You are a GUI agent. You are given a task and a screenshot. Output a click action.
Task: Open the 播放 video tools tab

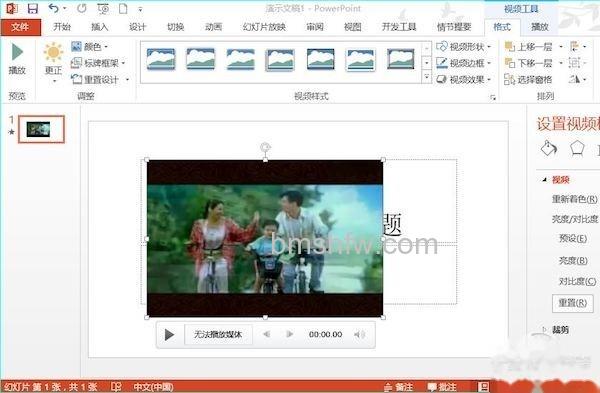click(540, 27)
